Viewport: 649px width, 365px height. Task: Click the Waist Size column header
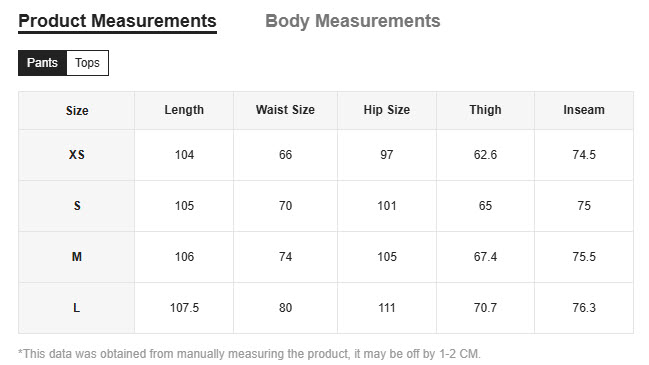click(285, 110)
